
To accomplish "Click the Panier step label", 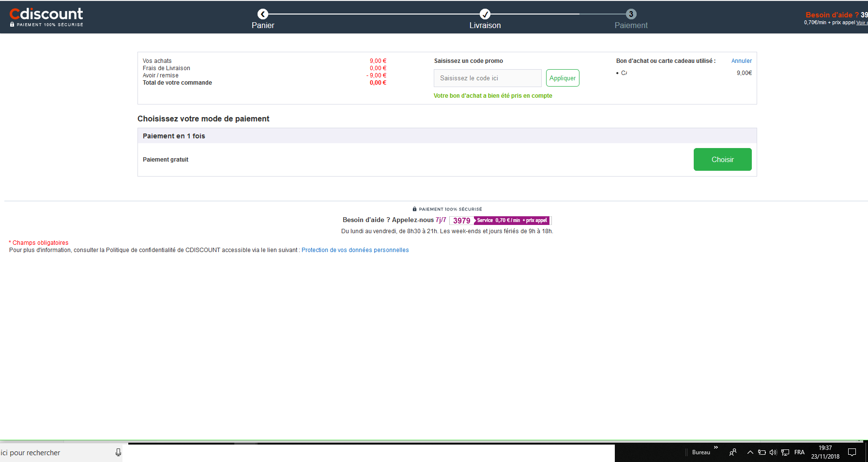I will pyautogui.click(x=263, y=26).
